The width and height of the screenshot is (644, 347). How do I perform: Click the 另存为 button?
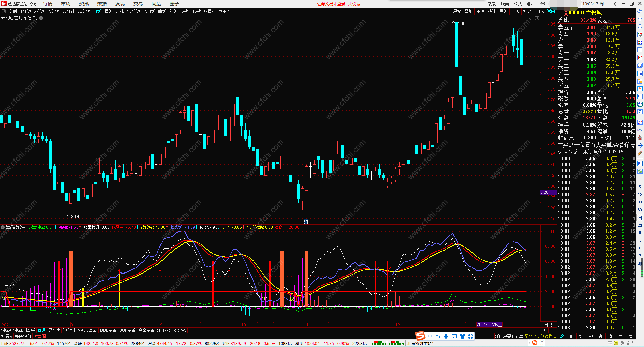coord(54,330)
